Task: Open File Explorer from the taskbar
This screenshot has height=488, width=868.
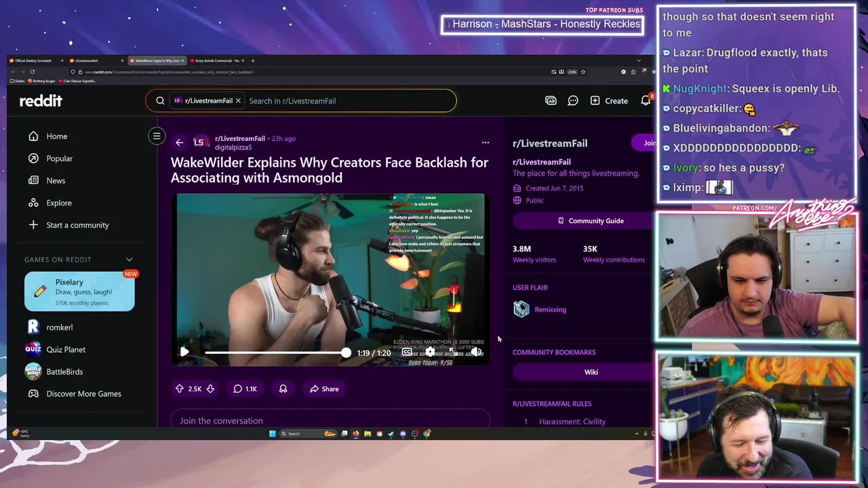Action: click(368, 434)
